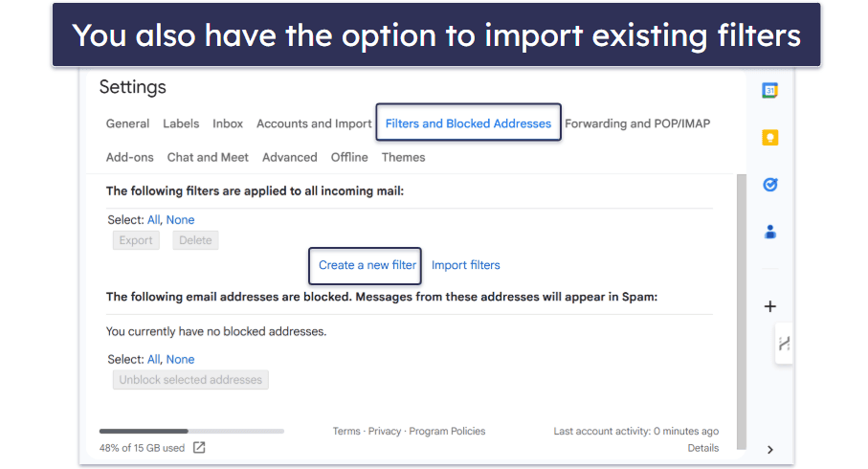Select None for filters
The height and width of the screenshot is (469, 868).
181,220
